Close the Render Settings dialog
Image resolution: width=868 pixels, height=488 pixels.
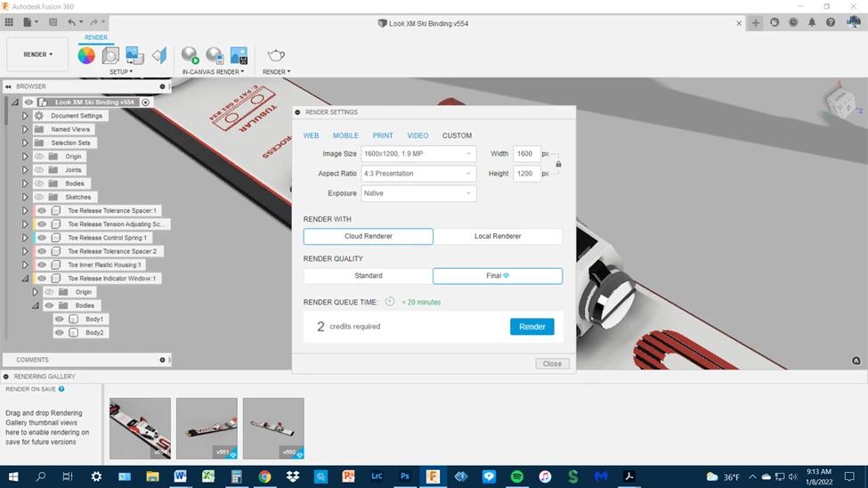coord(552,364)
